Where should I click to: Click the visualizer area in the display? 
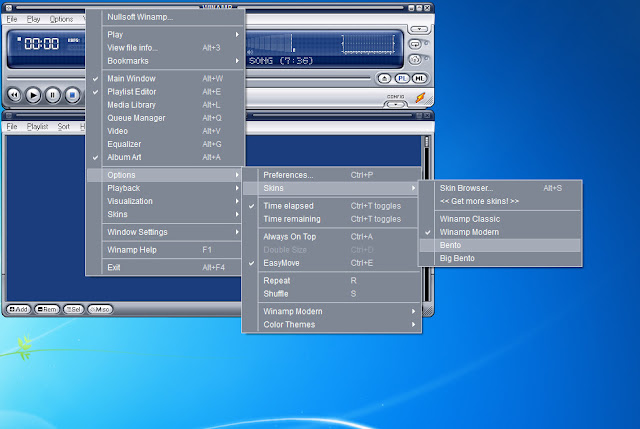click(369, 44)
